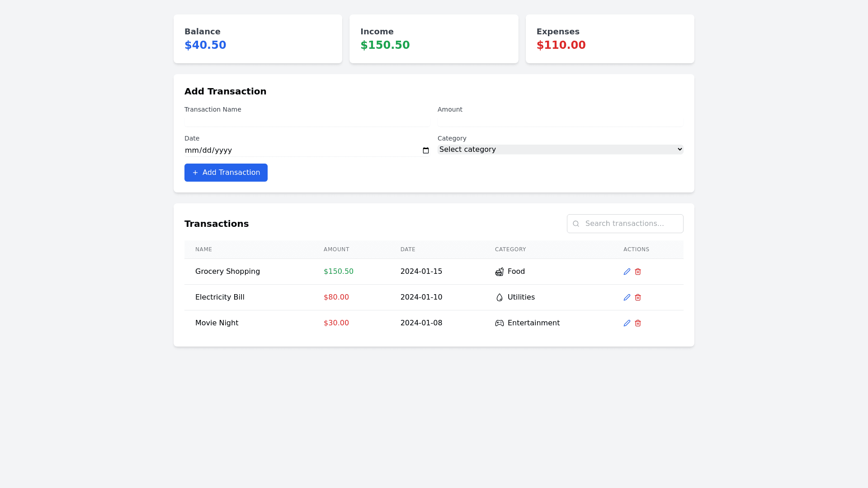868x488 pixels.
Task: Click the Amount column header
Action: click(336, 249)
